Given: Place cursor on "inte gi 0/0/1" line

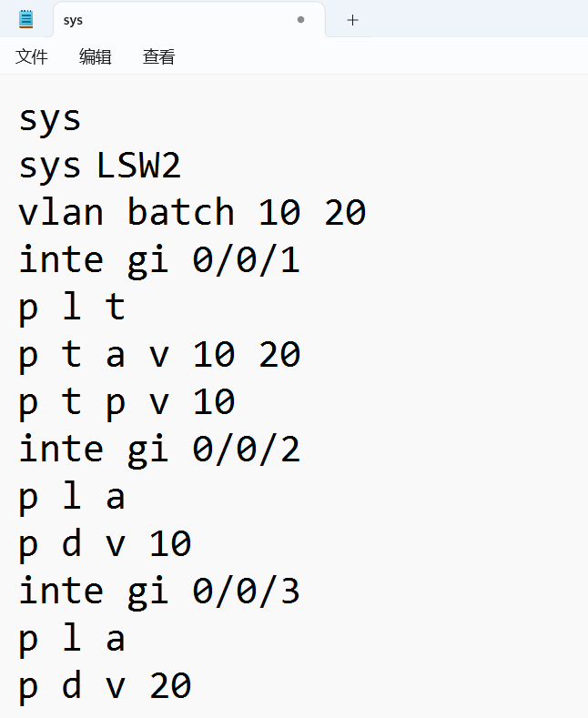Looking at the screenshot, I should pyautogui.click(x=159, y=261).
